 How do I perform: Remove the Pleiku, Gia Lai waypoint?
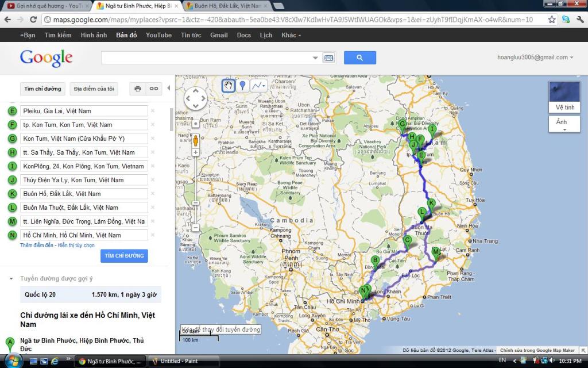pyautogui.click(x=153, y=111)
